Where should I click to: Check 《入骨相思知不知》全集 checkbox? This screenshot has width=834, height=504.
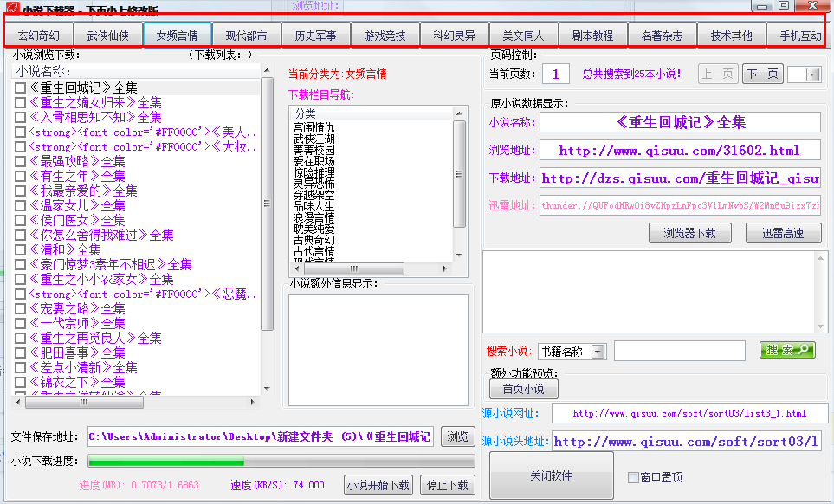click(x=20, y=117)
